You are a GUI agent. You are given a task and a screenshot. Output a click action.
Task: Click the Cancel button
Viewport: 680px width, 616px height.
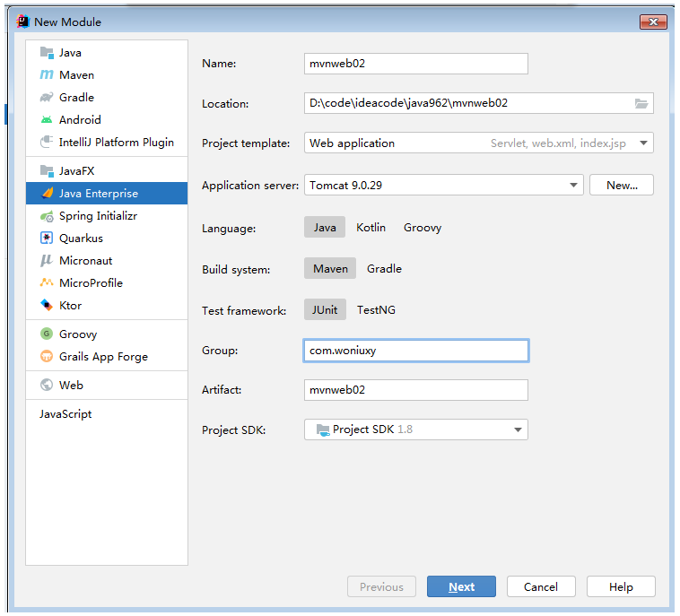(541, 586)
